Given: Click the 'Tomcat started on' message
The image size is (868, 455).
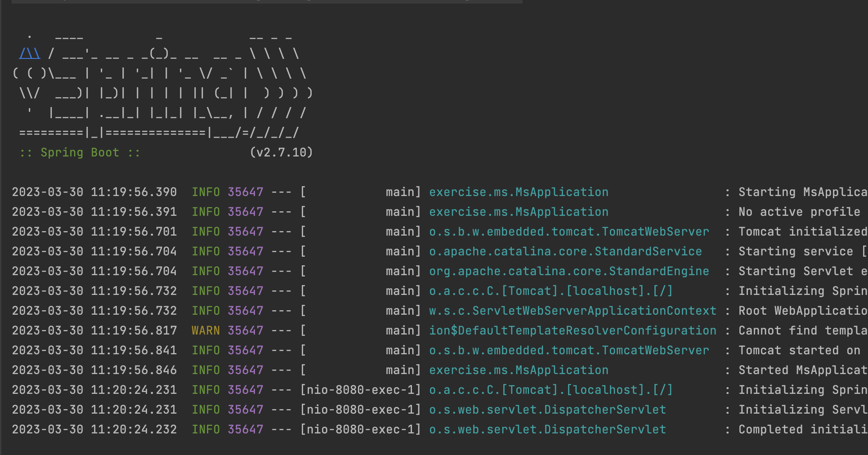Looking at the screenshot, I should (x=799, y=350).
